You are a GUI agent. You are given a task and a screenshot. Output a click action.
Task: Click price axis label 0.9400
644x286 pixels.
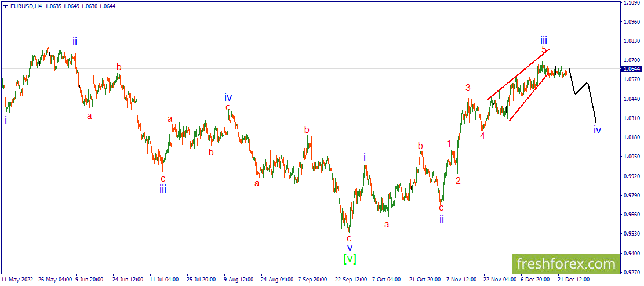[x=632, y=253]
